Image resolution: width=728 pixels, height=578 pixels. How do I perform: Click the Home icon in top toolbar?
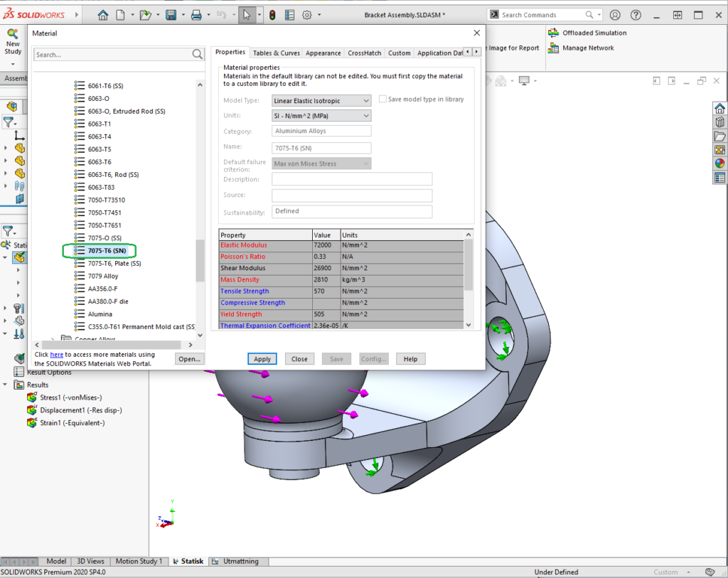103,15
